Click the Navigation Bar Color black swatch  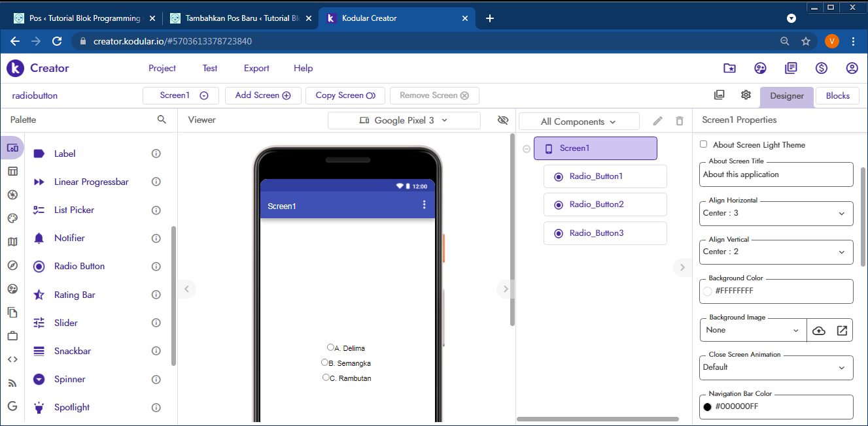(707, 406)
